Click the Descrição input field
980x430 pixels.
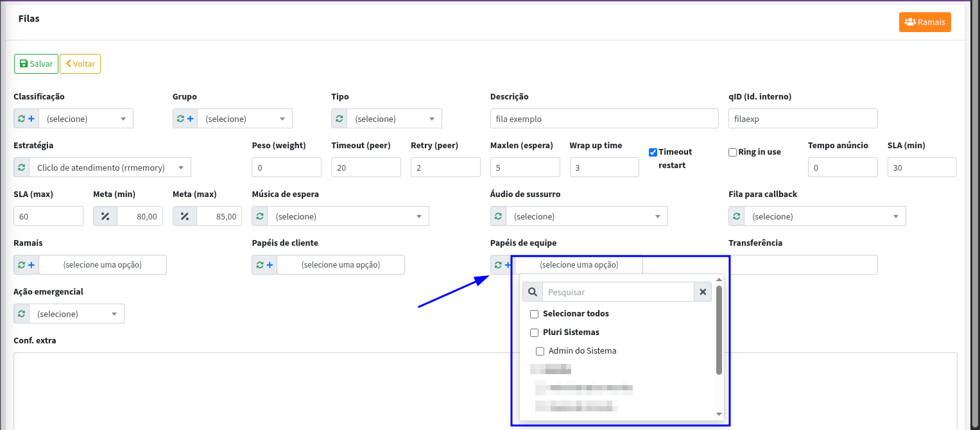click(604, 119)
